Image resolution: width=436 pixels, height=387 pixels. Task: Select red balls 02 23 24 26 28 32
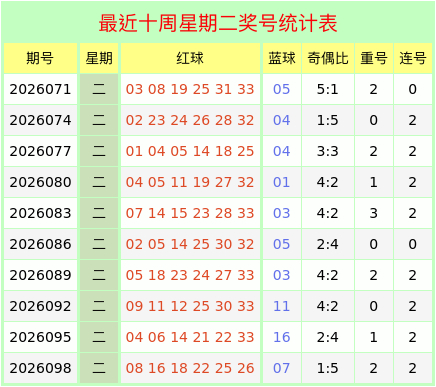(190, 120)
